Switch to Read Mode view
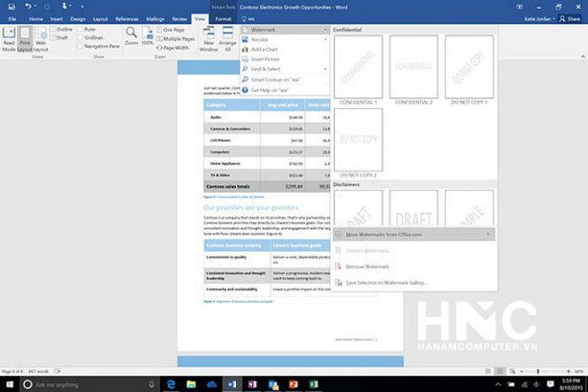 coord(9,39)
